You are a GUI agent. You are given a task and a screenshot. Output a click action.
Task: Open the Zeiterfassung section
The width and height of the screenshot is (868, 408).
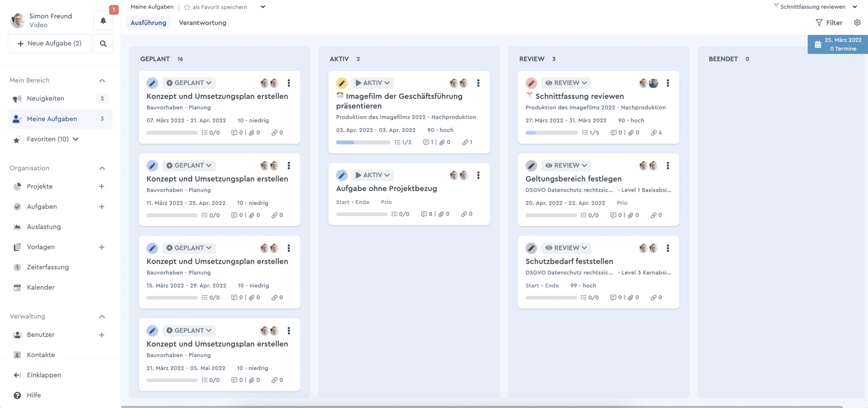[47, 267]
